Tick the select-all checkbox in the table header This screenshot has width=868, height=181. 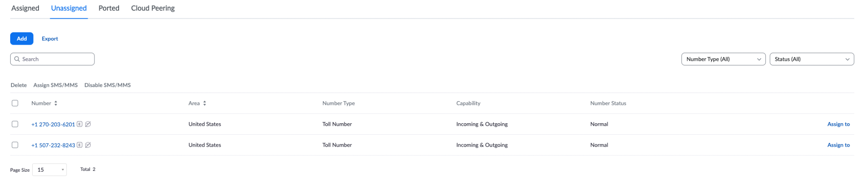[x=15, y=103]
